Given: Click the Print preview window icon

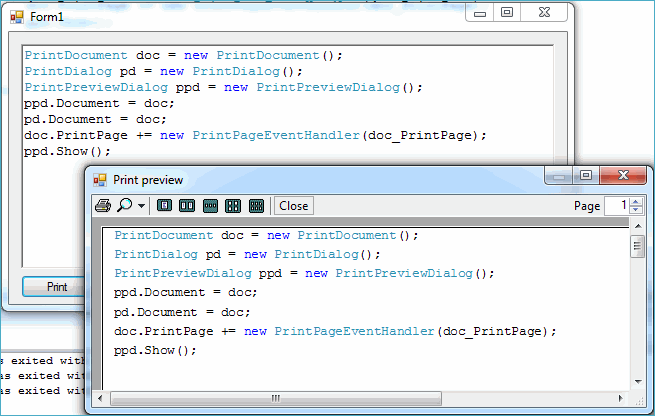Looking at the screenshot, I should (100, 180).
